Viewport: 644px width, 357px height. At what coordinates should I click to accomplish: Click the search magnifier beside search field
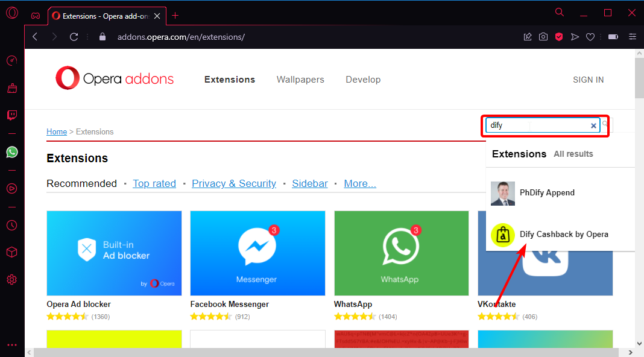click(x=605, y=124)
